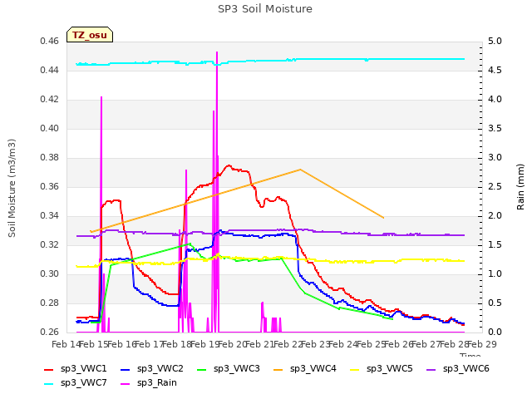This screenshot has width=532, height=399.
Task: Select the sp3_Rain legend label
Action: coord(157,383)
